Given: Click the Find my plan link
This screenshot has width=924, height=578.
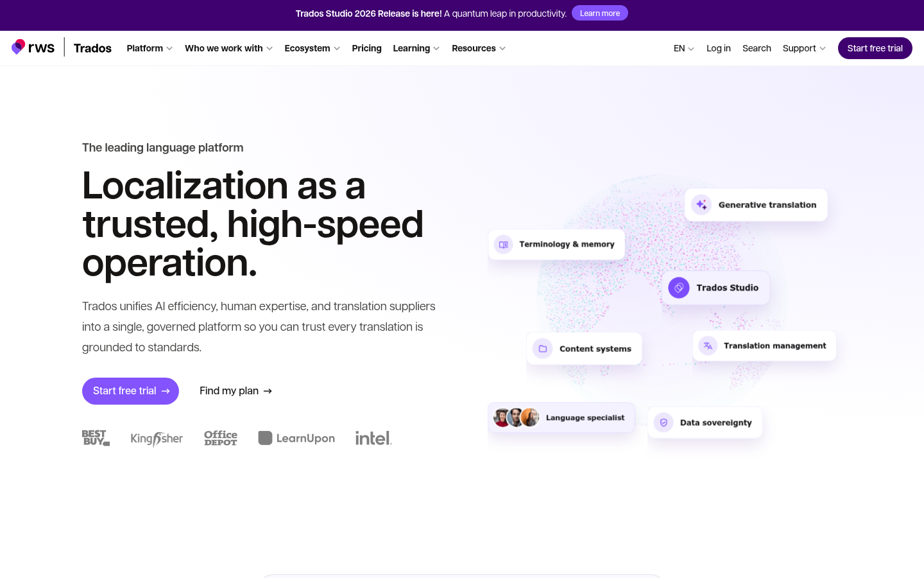Looking at the screenshot, I should [235, 391].
